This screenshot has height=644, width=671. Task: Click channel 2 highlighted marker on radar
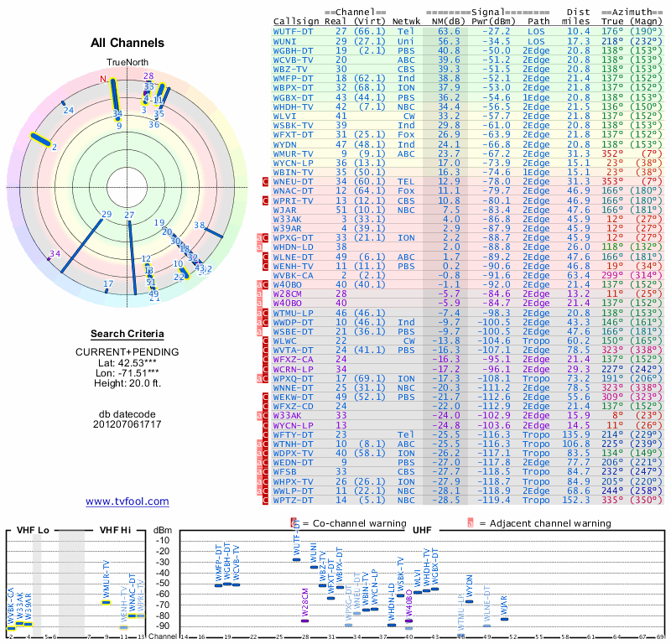[40, 140]
